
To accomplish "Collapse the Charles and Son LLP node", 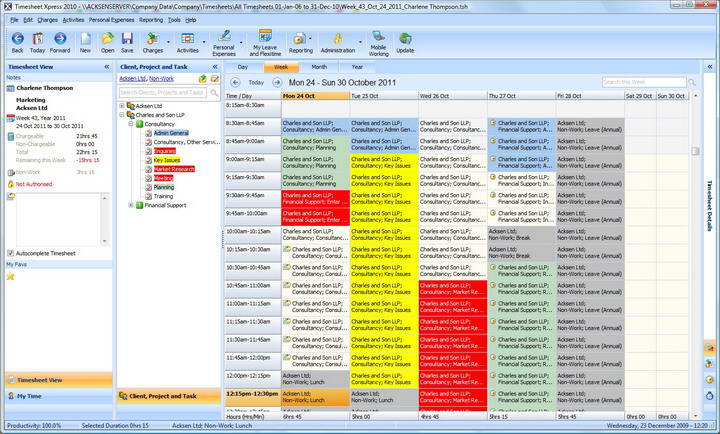I will [x=122, y=115].
